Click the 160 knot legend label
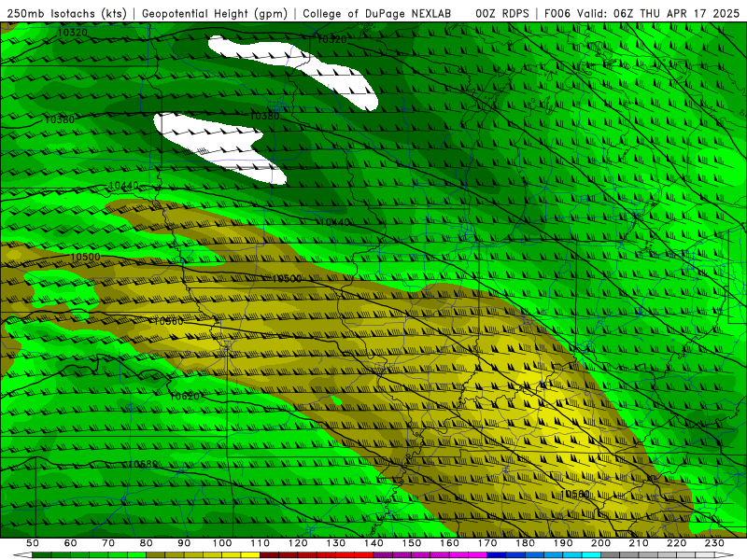The width and height of the screenshot is (747, 560). point(450,543)
